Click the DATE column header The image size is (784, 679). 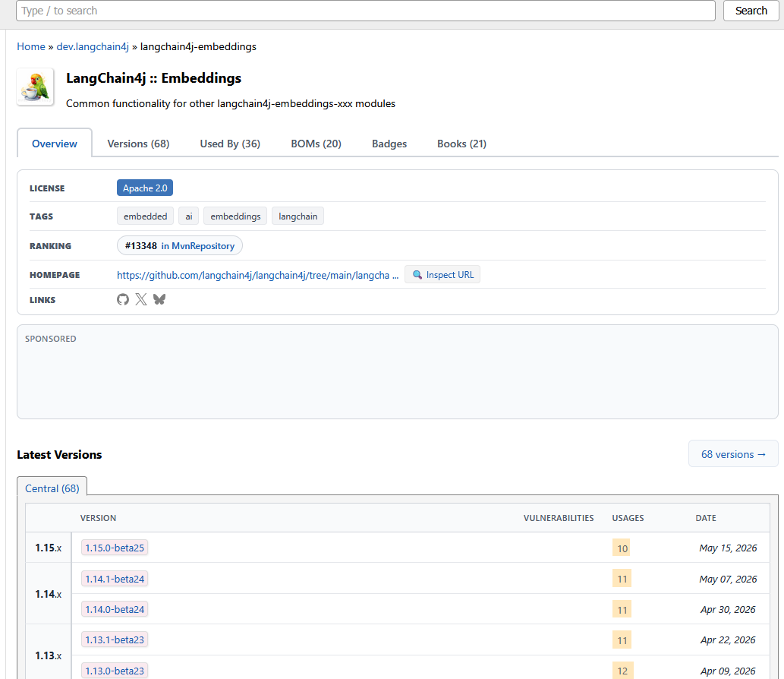pos(706,518)
